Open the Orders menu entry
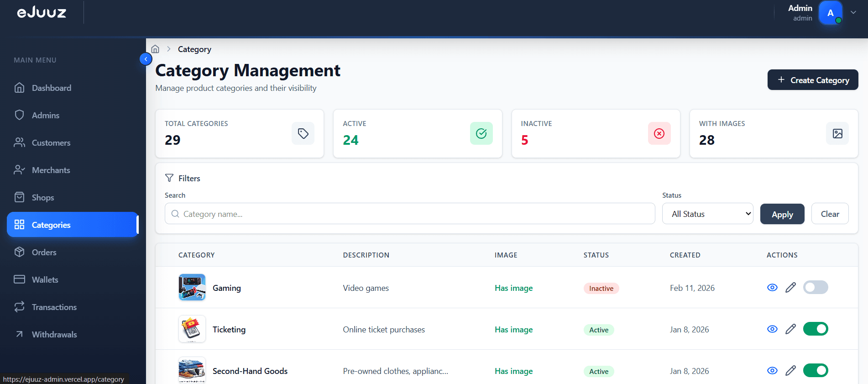 (73, 252)
